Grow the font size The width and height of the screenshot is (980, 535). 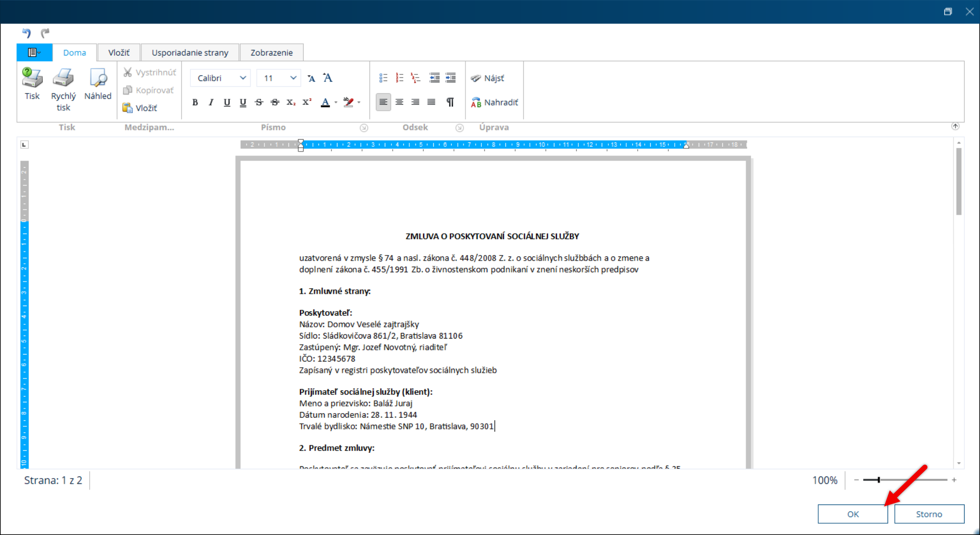coord(328,78)
